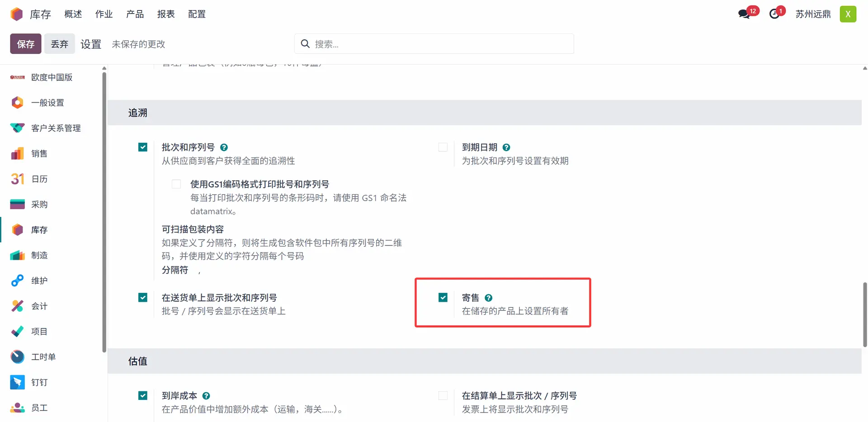Click help icon beside 到岸成本
Viewport: 868px width, 422px height.
point(206,396)
